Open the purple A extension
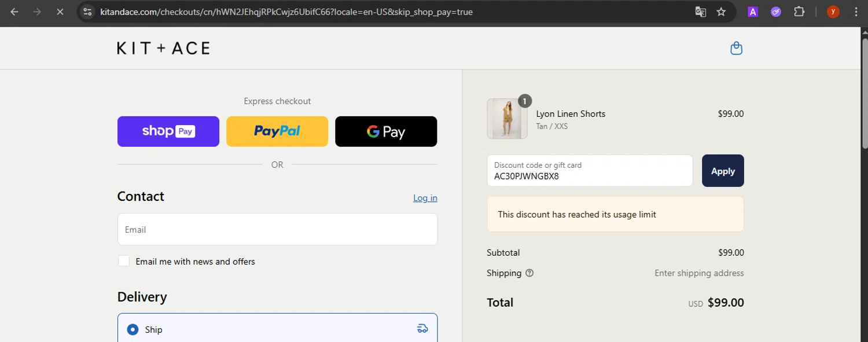 coord(753,12)
